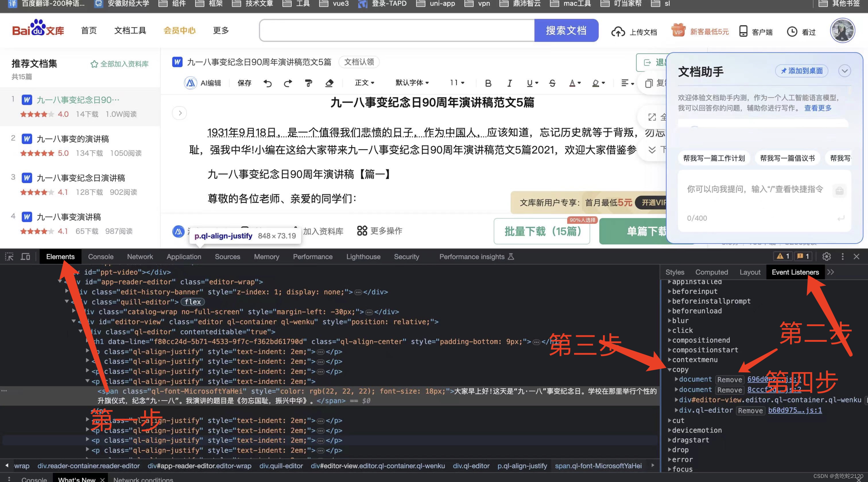Open the 默认字体 font dropdown

tap(412, 83)
